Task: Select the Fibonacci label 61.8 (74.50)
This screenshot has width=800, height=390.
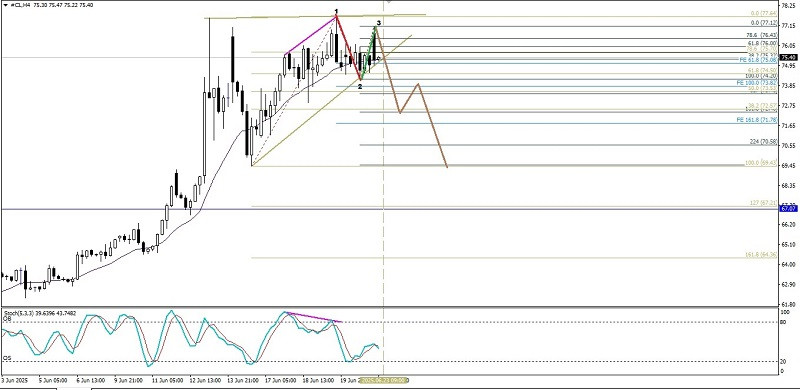Action: coord(761,70)
